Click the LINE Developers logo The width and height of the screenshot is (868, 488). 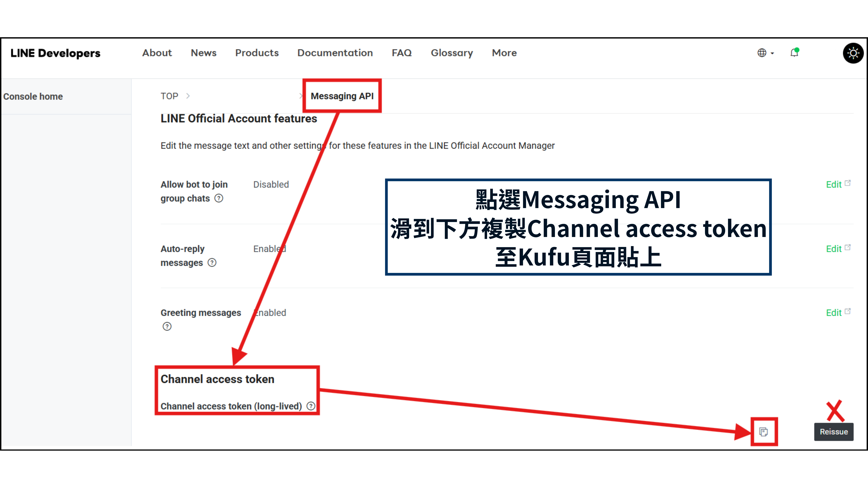point(55,53)
